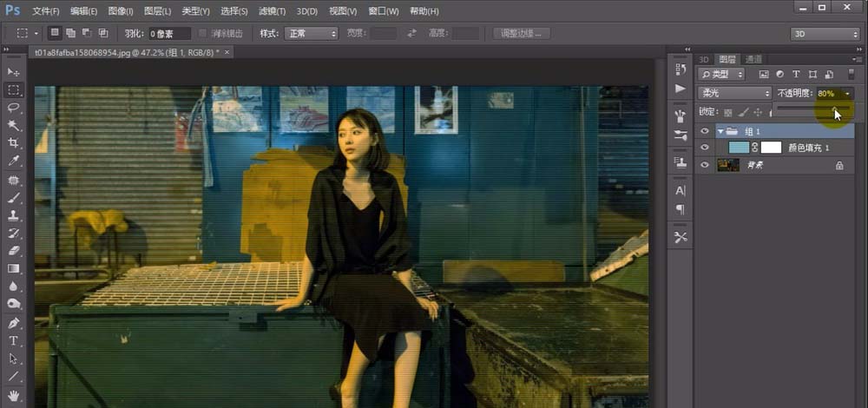Click the 调整边缘 button
This screenshot has width=868, height=408.
coord(522,33)
